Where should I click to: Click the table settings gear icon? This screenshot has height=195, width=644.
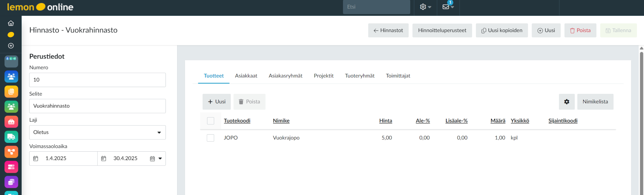tap(566, 102)
